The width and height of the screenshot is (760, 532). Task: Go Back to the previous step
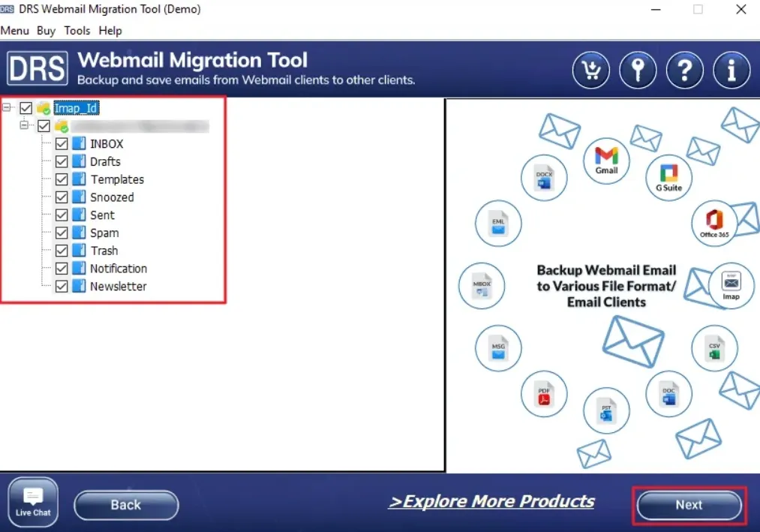tap(126, 505)
